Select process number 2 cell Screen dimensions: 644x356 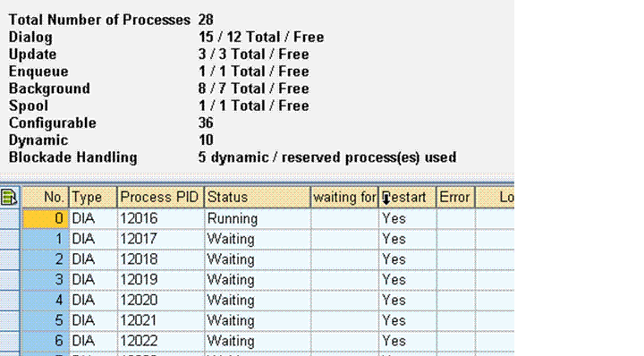(x=46, y=259)
